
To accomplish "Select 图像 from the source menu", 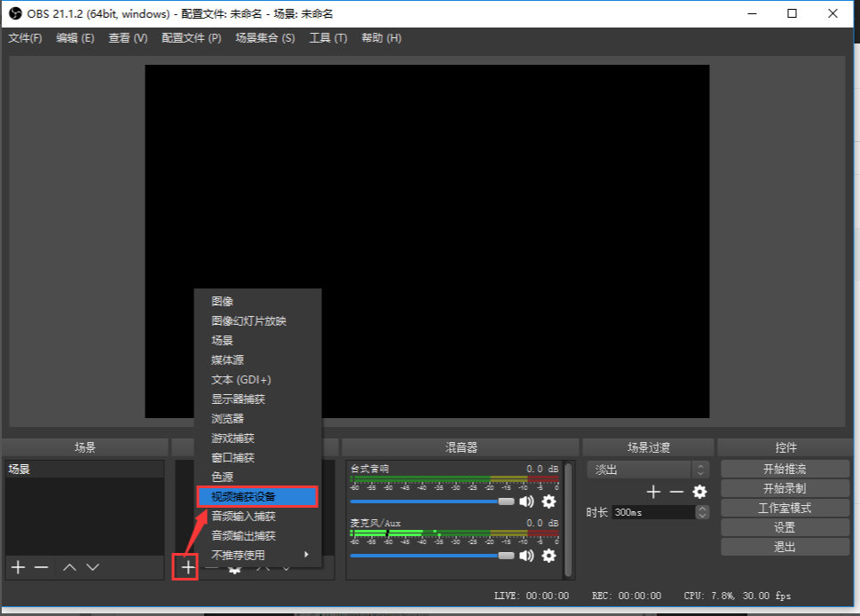I will point(257,301).
